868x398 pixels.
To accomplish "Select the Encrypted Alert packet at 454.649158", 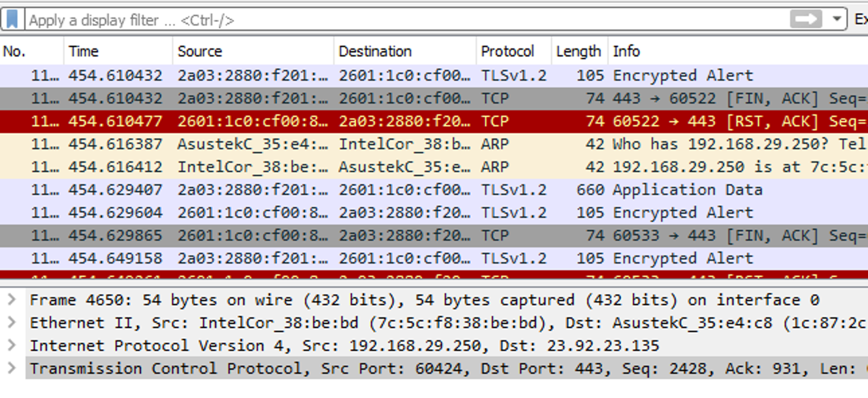I will click(x=434, y=258).
